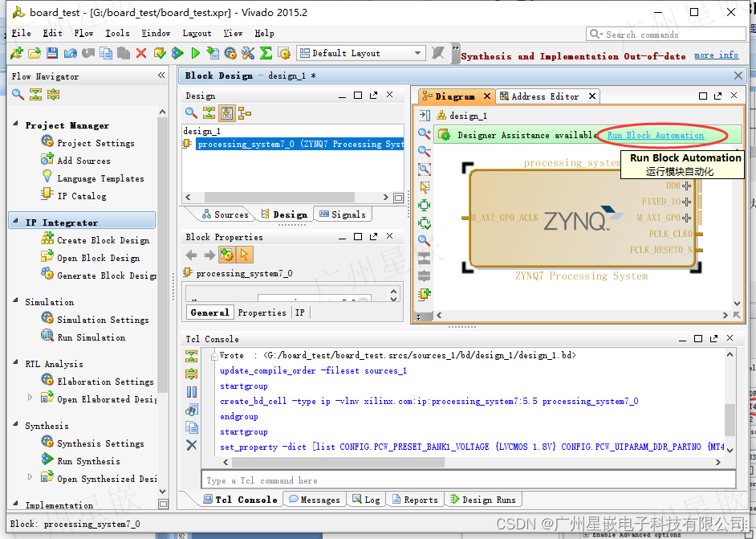This screenshot has height=539, width=756.
Task: Switch to the Reports tab
Action: (415, 500)
